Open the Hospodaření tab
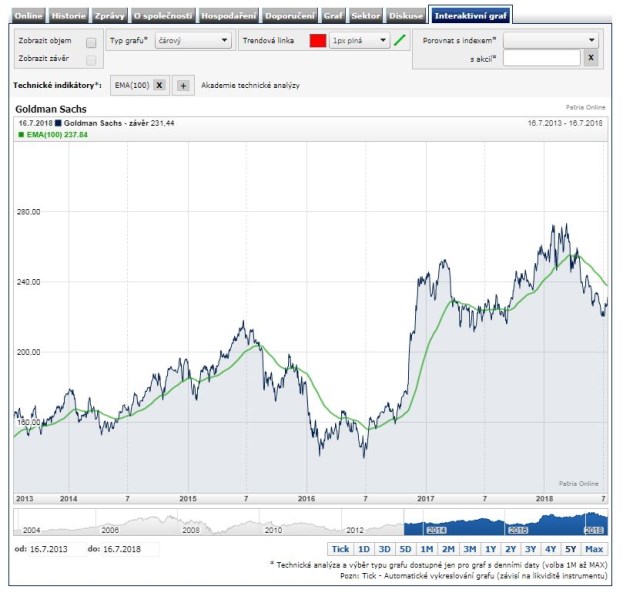 (228, 16)
